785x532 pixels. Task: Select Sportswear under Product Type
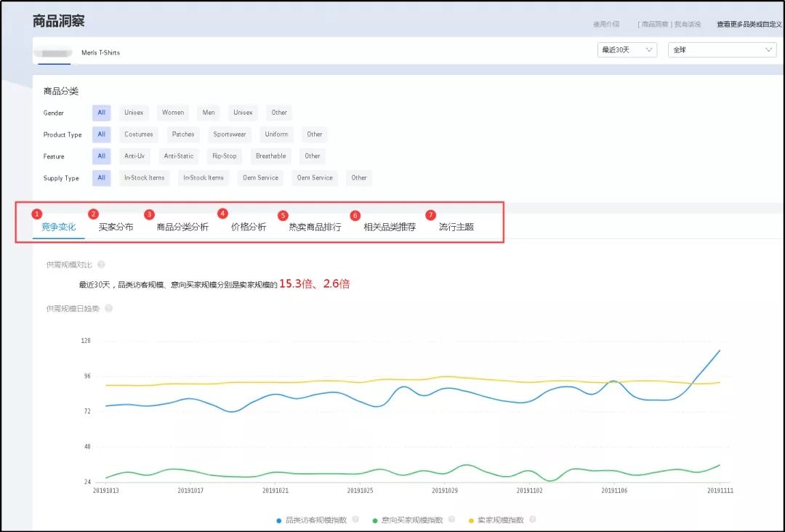230,134
